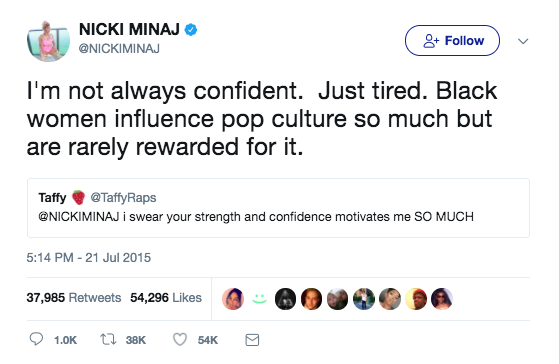Screen dimensions: 559x364
Task: View the 37,985 Retweets list
Action: click(x=74, y=298)
